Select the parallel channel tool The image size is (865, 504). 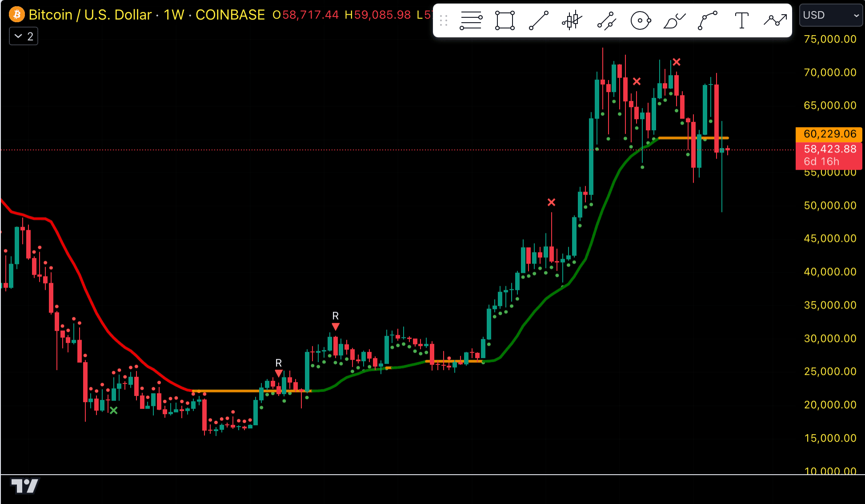(606, 20)
